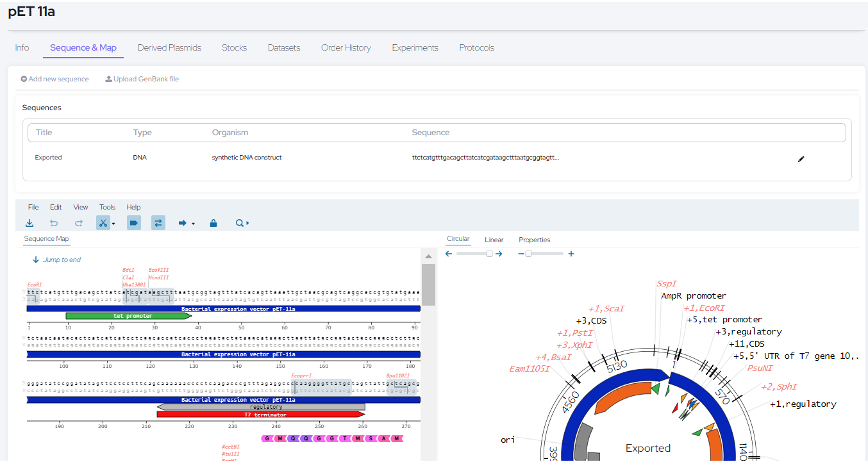
Task: Switch to the Derived Plasmids tab
Action: click(169, 48)
